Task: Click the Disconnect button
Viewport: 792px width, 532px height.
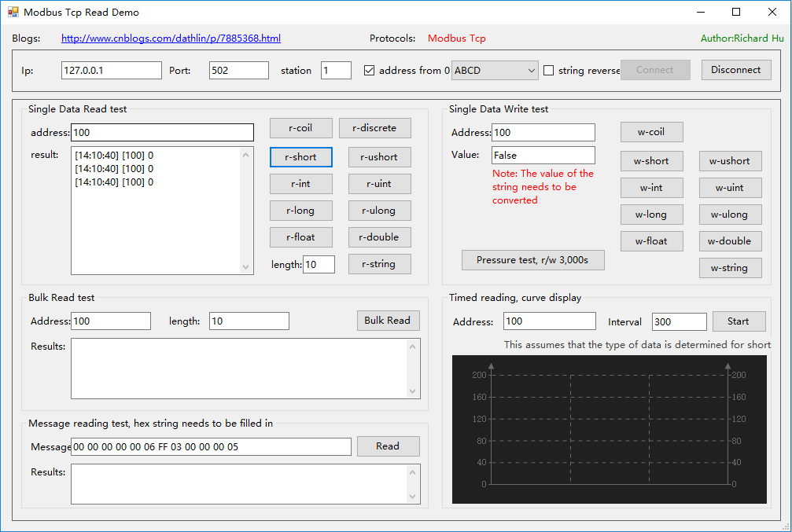Action: 736,70
